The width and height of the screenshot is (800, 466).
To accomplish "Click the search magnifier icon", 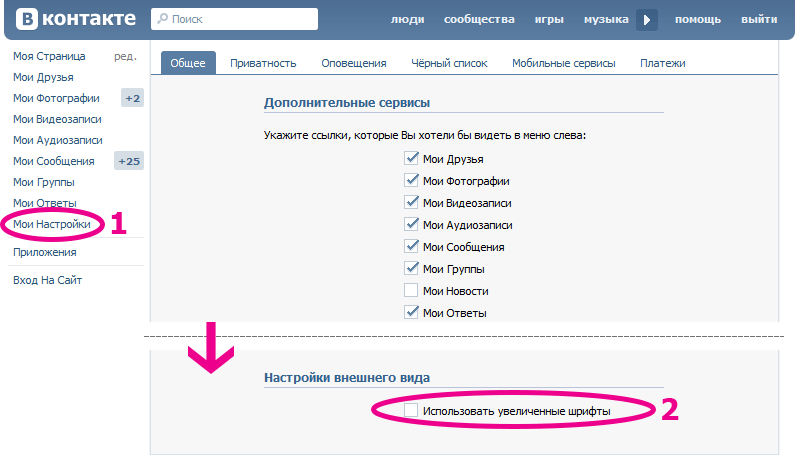I will (x=162, y=19).
